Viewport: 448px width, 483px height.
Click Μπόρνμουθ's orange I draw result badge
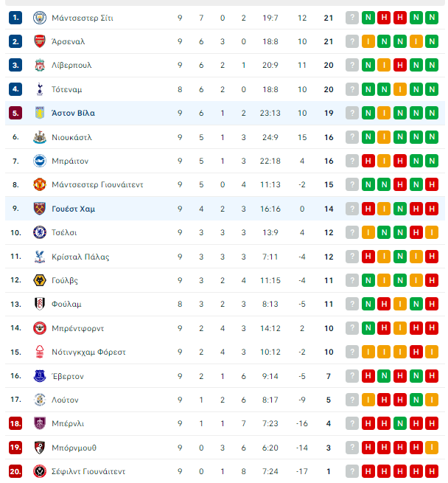click(x=432, y=448)
